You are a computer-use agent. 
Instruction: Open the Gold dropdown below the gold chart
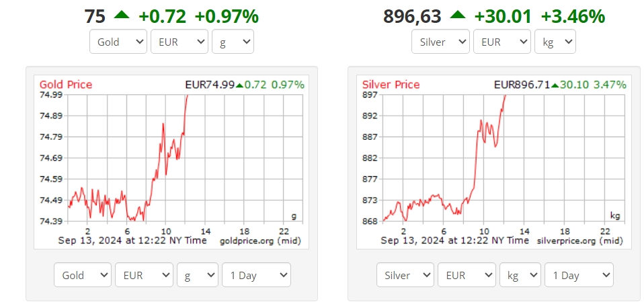83,275
